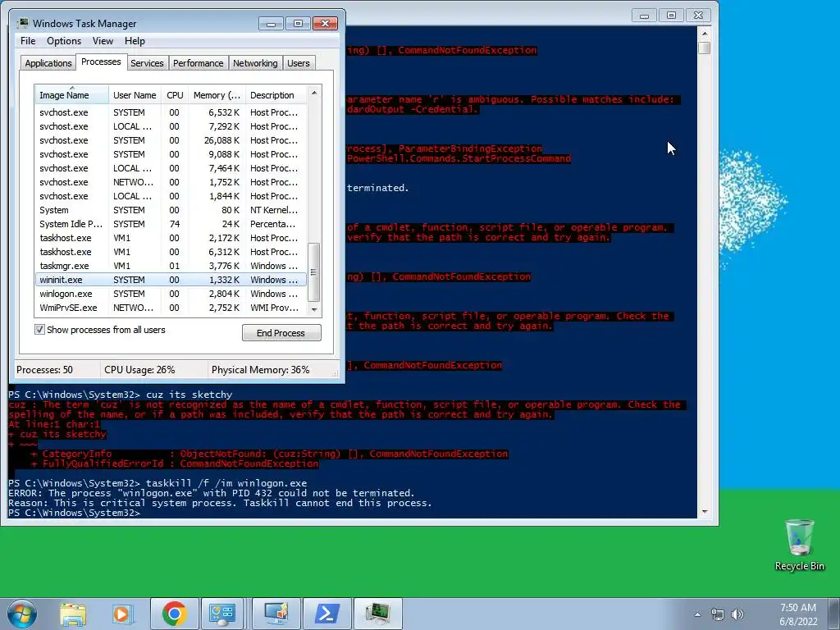
Task: Switch to the Networking tab
Action: (x=255, y=63)
